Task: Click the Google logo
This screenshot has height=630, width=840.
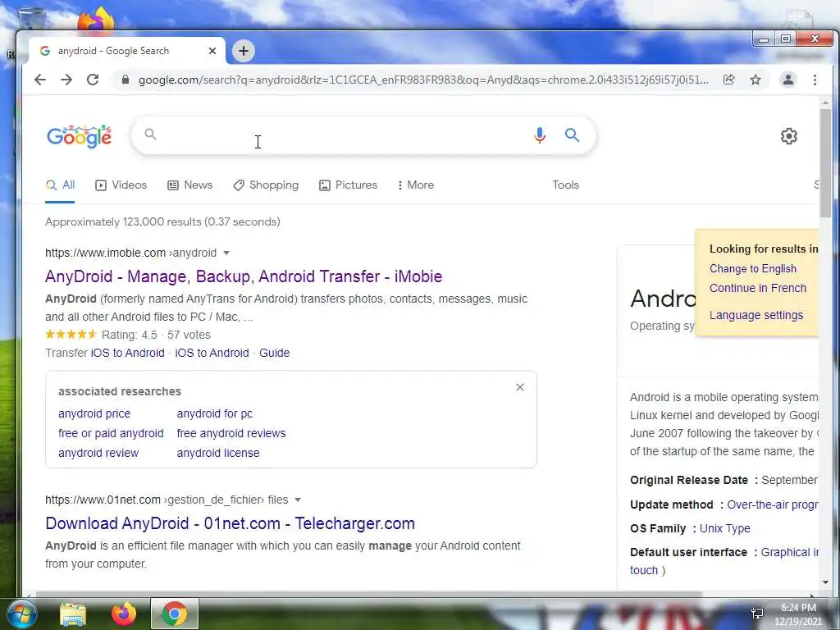Action: tap(80, 136)
